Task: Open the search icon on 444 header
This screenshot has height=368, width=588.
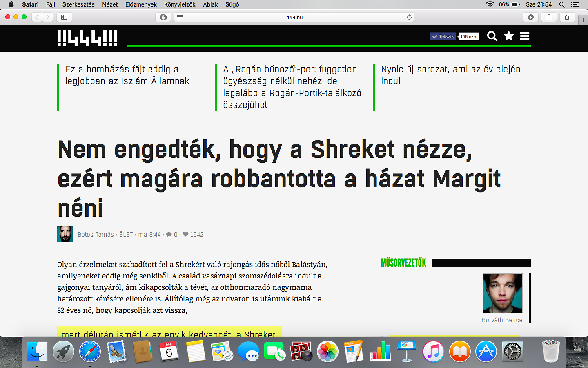Action: coord(492,36)
